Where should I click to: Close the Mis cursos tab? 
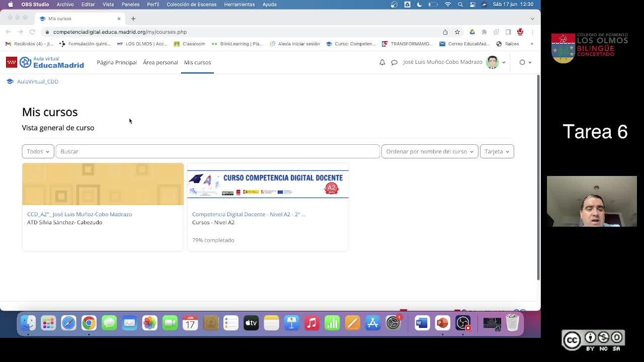(x=119, y=19)
